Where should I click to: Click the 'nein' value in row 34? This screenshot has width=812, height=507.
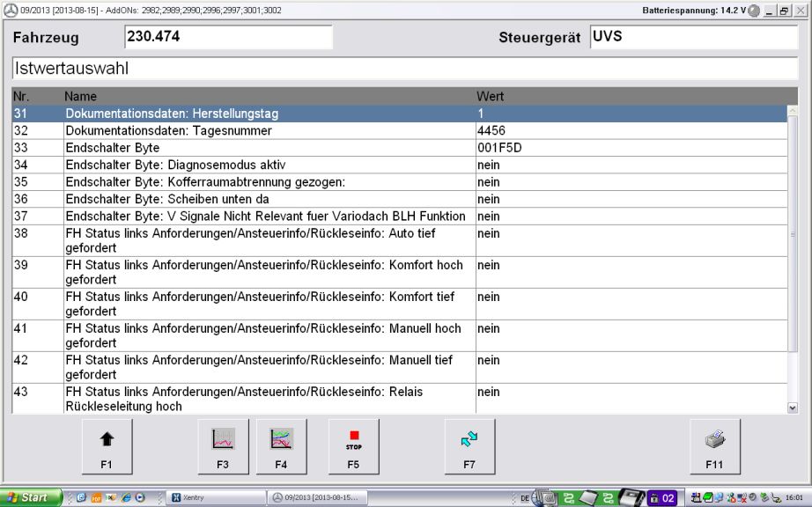click(x=489, y=165)
